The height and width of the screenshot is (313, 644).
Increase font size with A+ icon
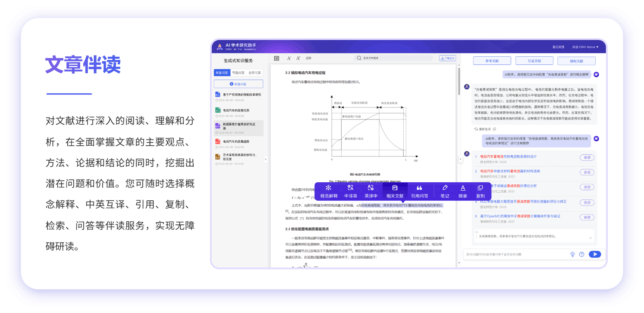(x=298, y=58)
